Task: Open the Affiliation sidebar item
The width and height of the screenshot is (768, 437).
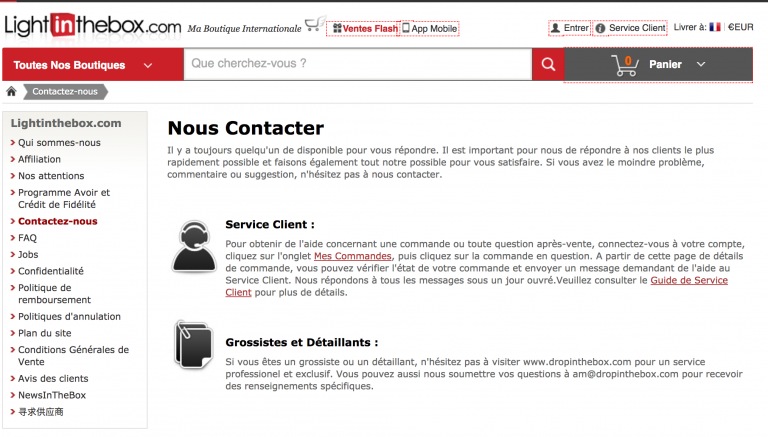Action: pos(39,159)
